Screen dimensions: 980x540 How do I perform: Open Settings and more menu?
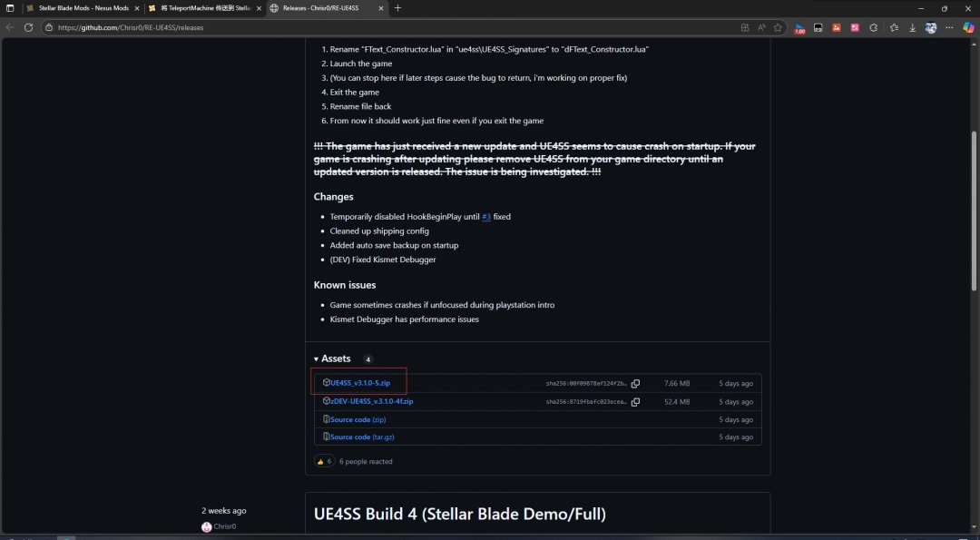(x=949, y=27)
